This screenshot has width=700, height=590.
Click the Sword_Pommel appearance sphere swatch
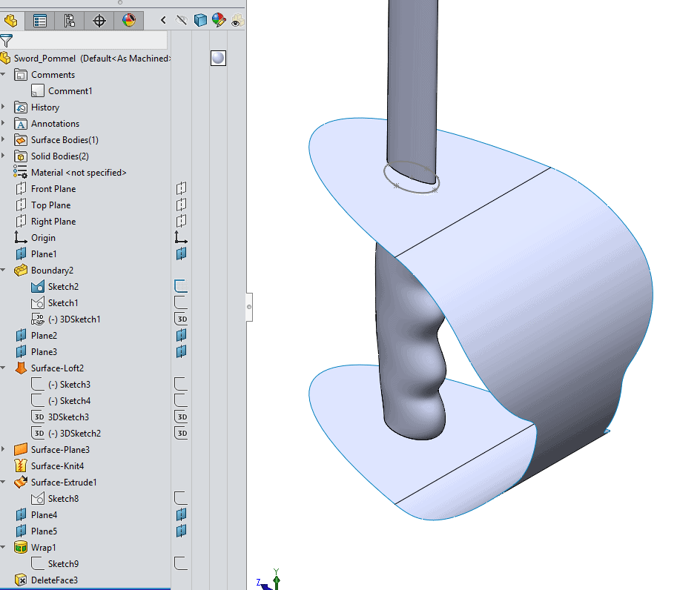[x=218, y=59]
